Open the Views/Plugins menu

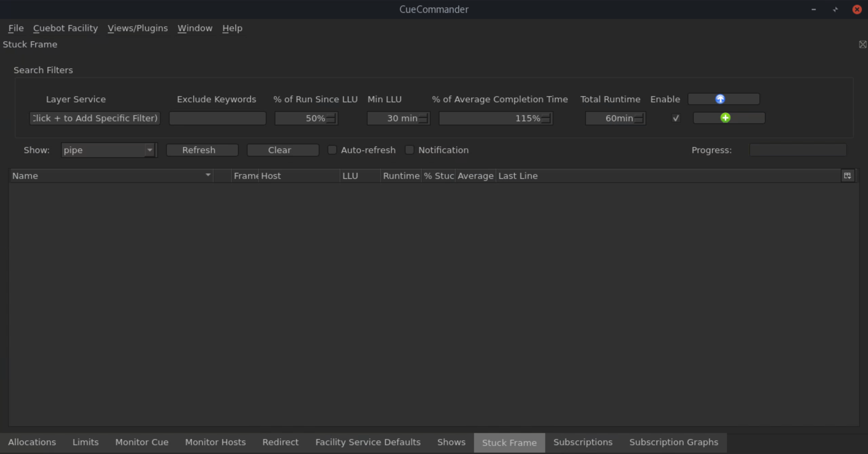tap(138, 28)
